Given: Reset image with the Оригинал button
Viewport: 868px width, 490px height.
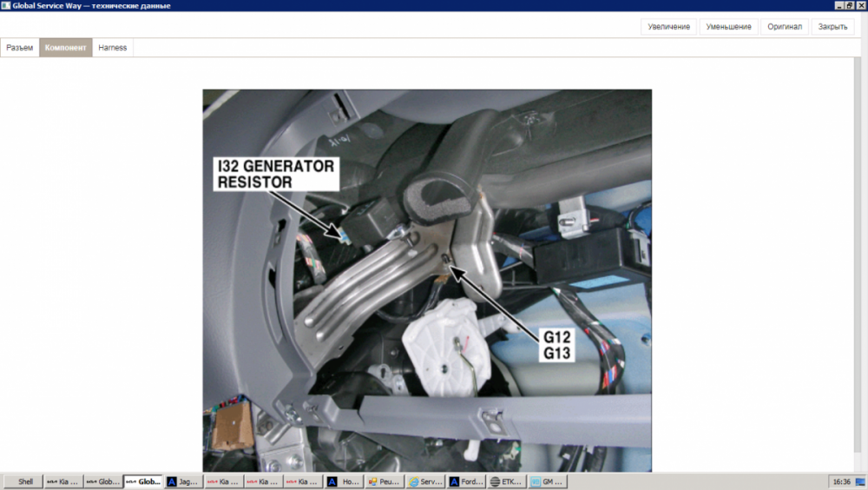Looking at the screenshot, I should tap(785, 27).
